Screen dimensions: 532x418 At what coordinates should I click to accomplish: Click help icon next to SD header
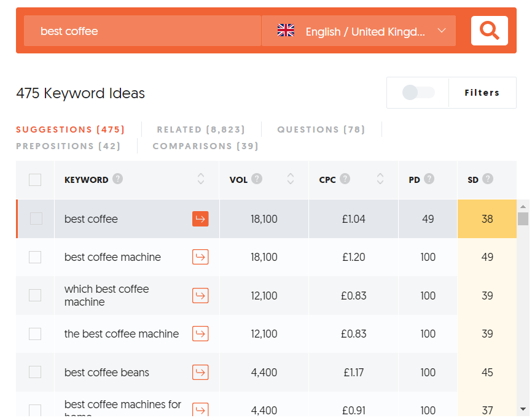[488, 179]
